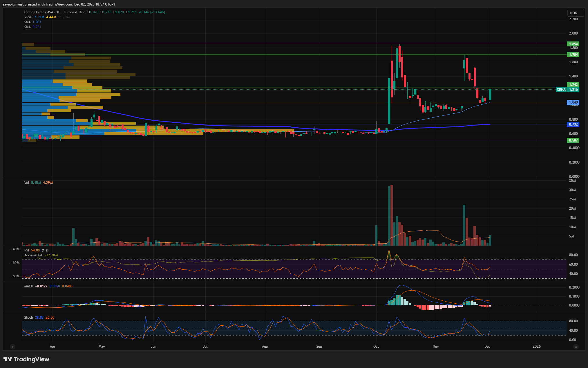Select the SMA 0.731 indicator legend
The width and height of the screenshot is (588, 368).
point(28,27)
